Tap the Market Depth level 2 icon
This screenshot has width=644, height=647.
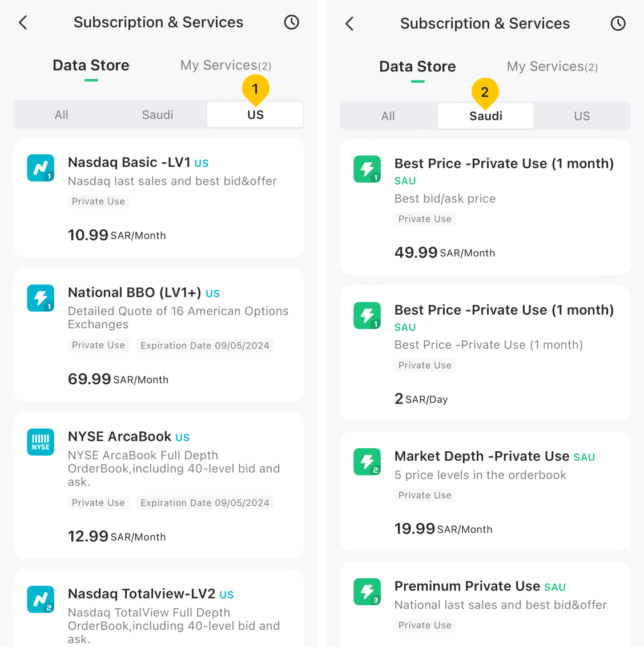click(x=367, y=462)
